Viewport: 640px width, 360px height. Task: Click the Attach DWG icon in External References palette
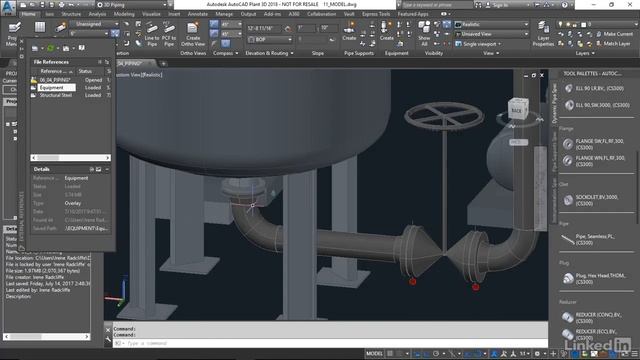(x=35, y=48)
